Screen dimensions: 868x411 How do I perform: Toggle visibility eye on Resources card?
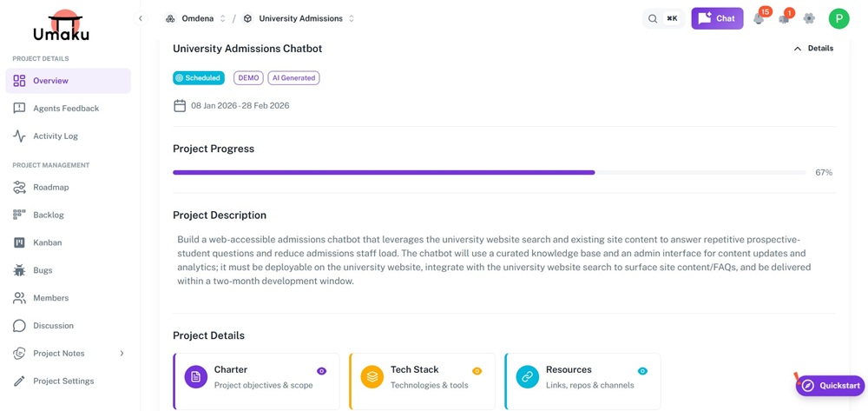coord(642,371)
